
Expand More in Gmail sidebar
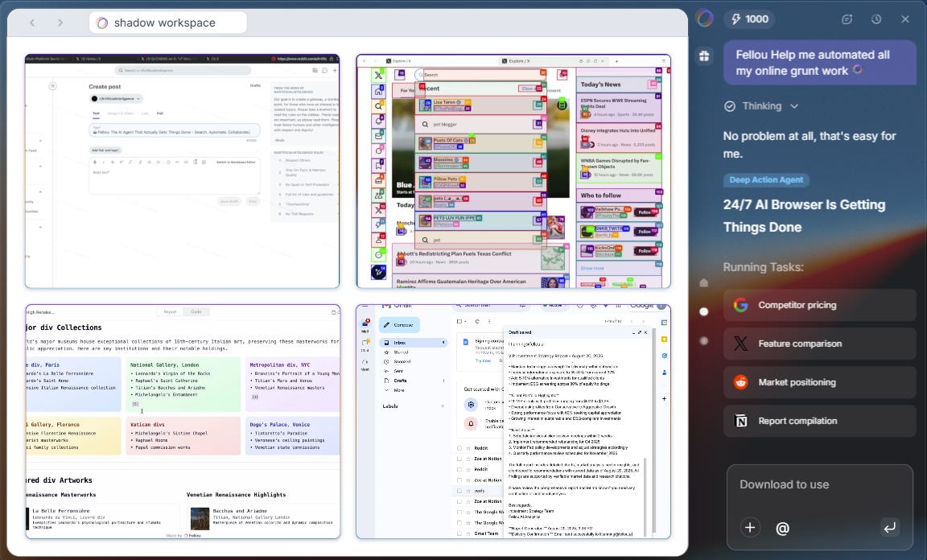click(413, 389)
